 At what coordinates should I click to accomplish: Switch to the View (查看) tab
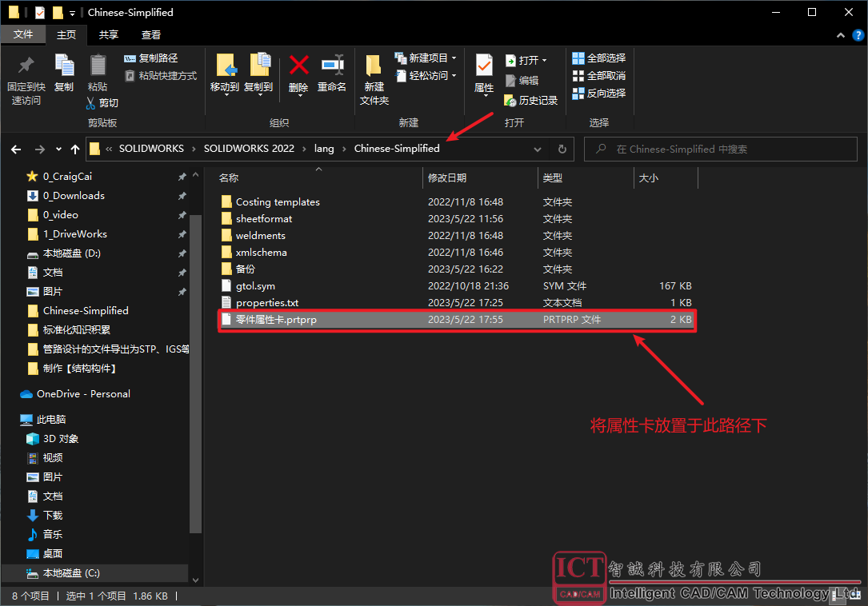(151, 35)
